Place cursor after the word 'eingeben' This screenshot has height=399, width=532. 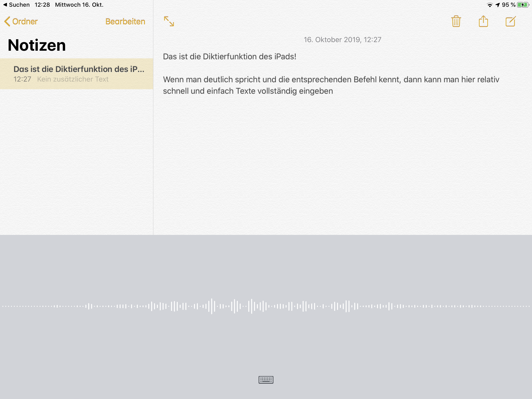[334, 91]
